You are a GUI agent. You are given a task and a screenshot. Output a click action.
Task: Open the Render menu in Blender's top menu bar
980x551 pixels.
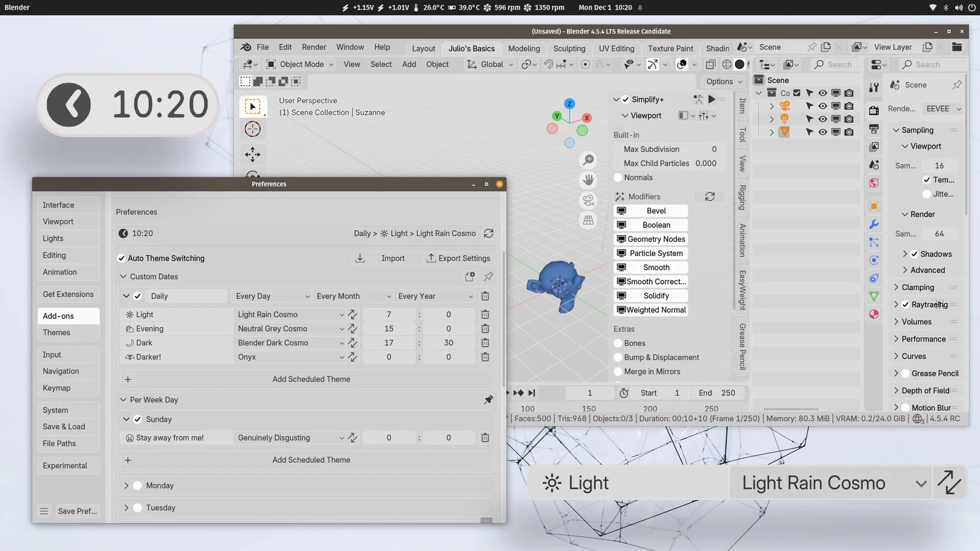click(x=314, y=47)
